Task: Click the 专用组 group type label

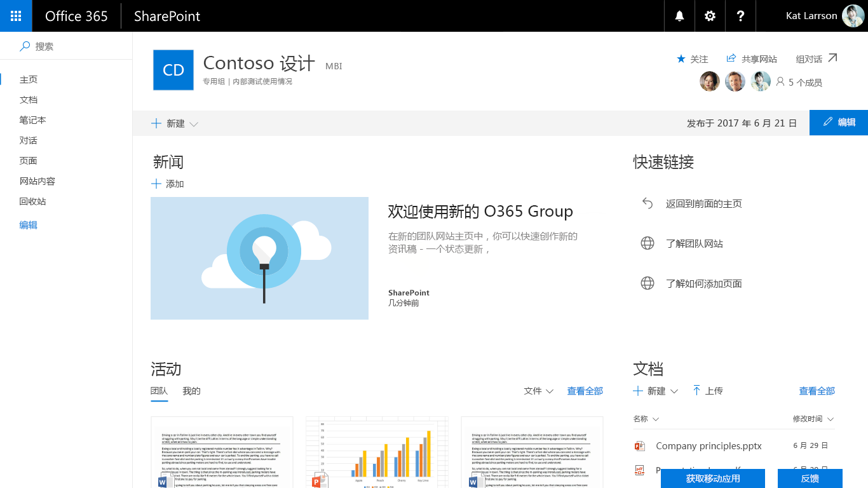Action: pyautogui.click(x=214, y=81)
